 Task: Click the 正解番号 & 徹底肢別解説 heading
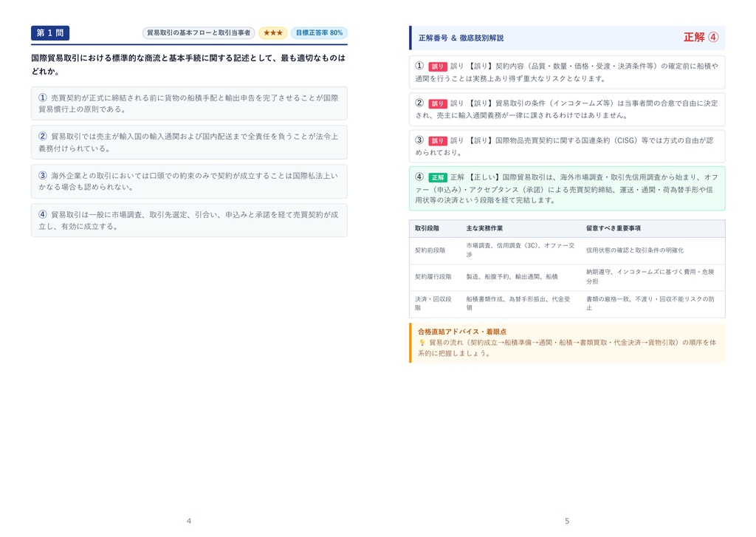[461, 38]
